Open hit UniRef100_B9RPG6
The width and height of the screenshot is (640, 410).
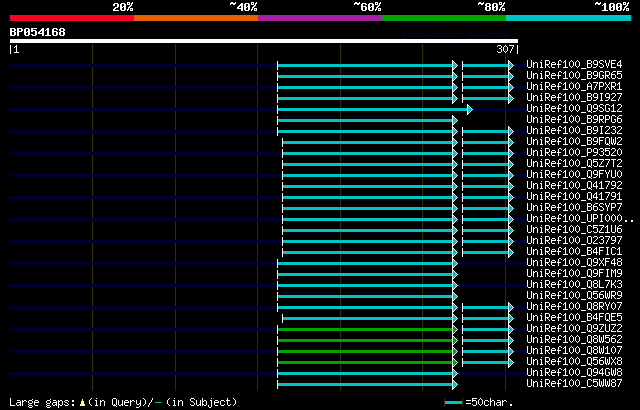pyautogui.click(x=574, y=120)
